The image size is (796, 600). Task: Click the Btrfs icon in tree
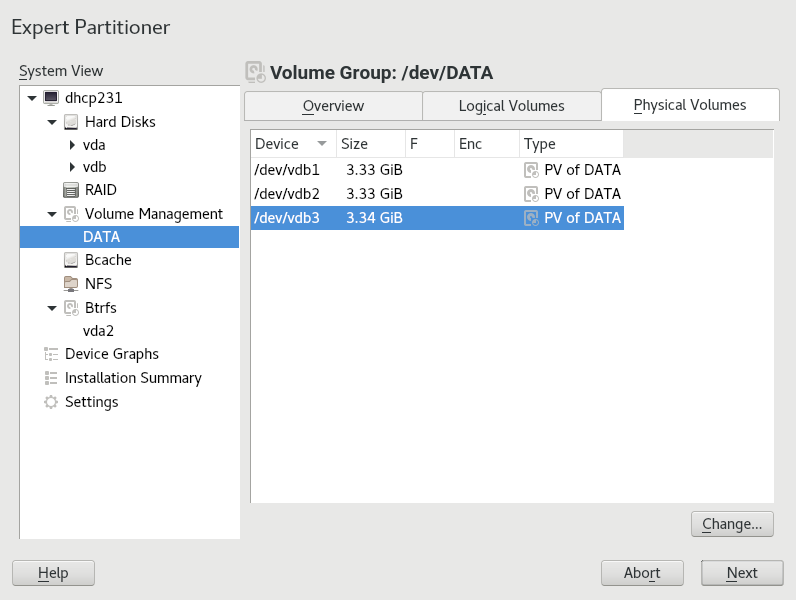point(71,308)
